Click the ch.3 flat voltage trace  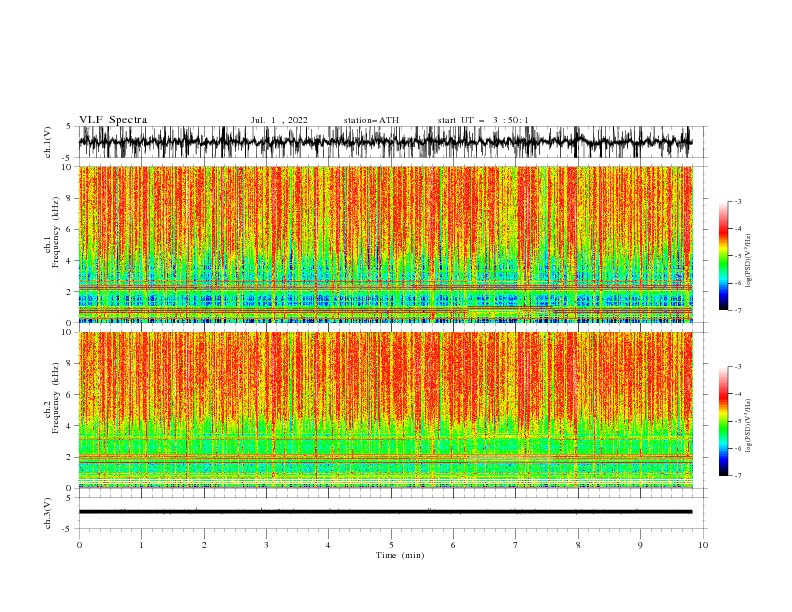[385, 512]
